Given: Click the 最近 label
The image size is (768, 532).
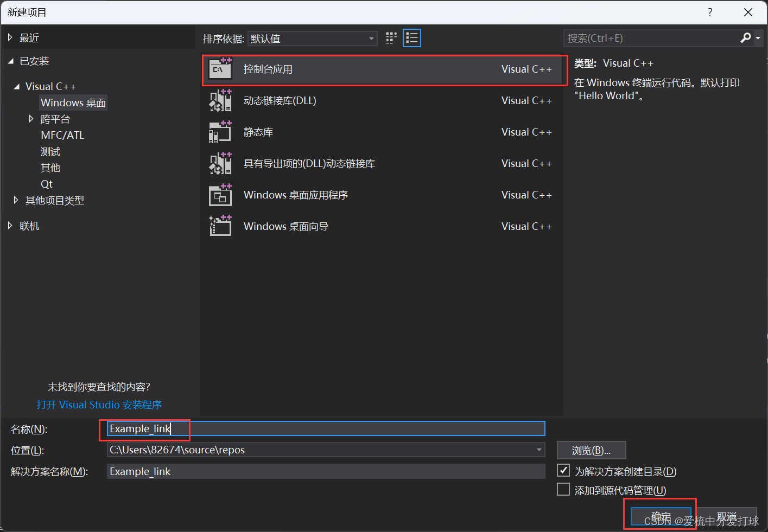Looking at the screenshot, I should 29,37.
